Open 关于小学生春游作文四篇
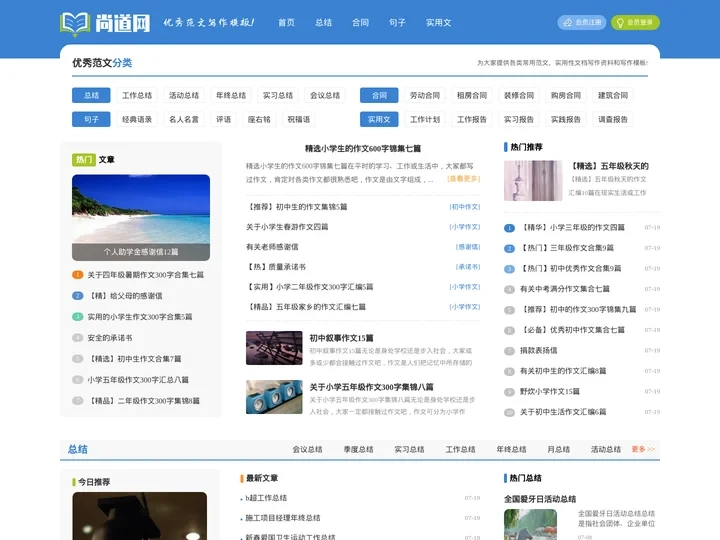Image resolution: width=720 pixels, height=540 pixels. [x=287, y=227]
